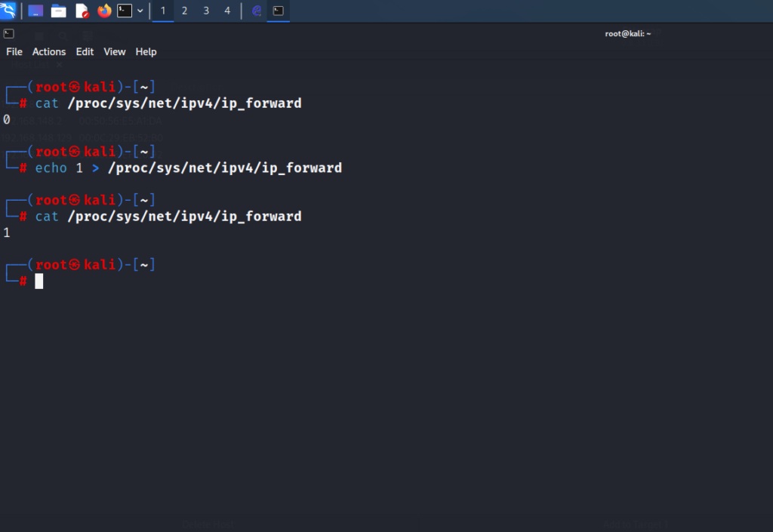Open the File menu
Image resolution: width=773 pixels, height=532 pixels.
[x=14, y=51]
